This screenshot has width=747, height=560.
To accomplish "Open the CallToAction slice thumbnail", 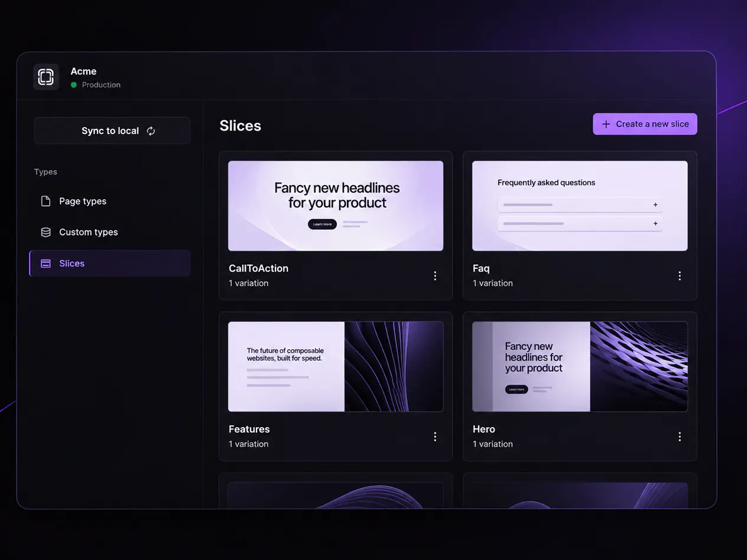I will (x=336, y=206).
